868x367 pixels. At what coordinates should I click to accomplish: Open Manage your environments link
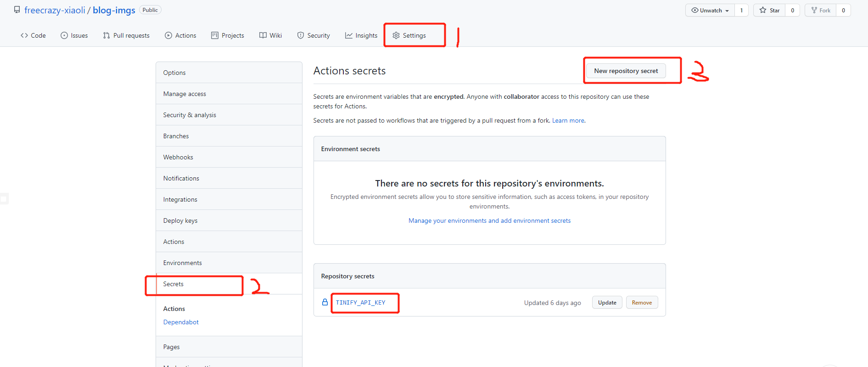pos(489,220)
